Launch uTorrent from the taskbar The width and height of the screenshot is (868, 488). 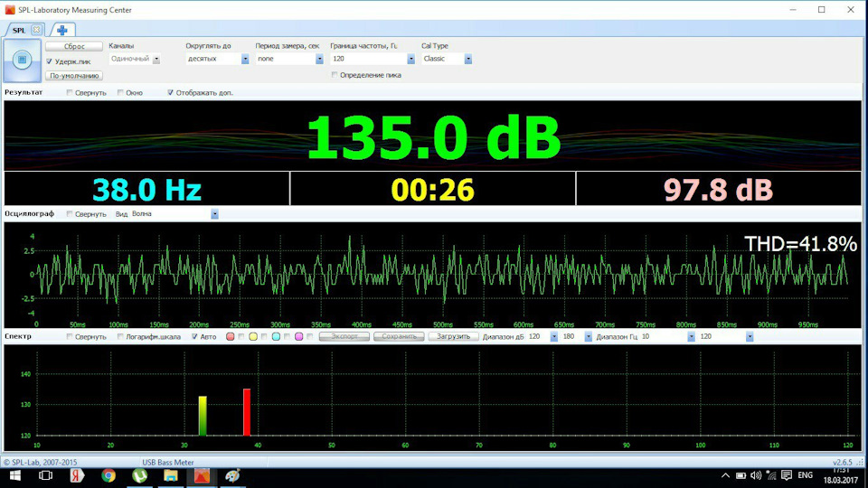[139, 475]
